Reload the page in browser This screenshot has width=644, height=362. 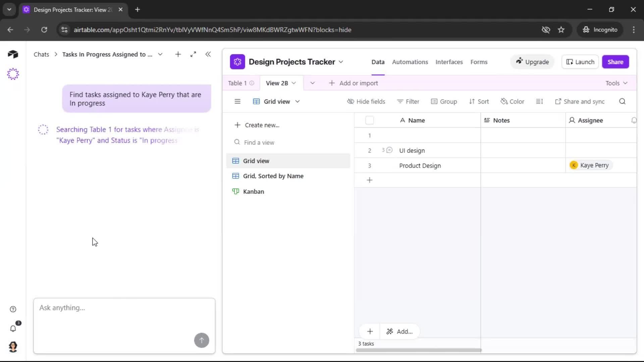tap(44, 30)
